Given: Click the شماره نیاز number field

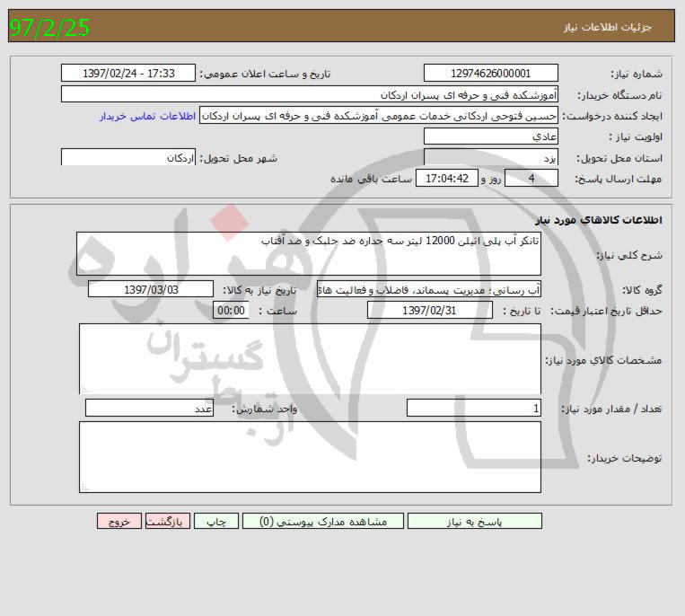Looking at the screenshot, I should point(490,74).
